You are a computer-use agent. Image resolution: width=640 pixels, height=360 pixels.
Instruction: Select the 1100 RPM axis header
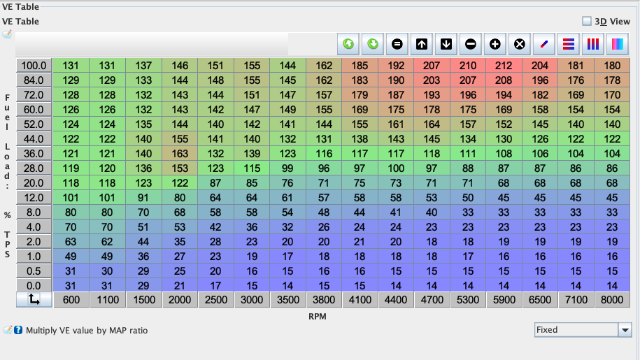click(108, 300)
